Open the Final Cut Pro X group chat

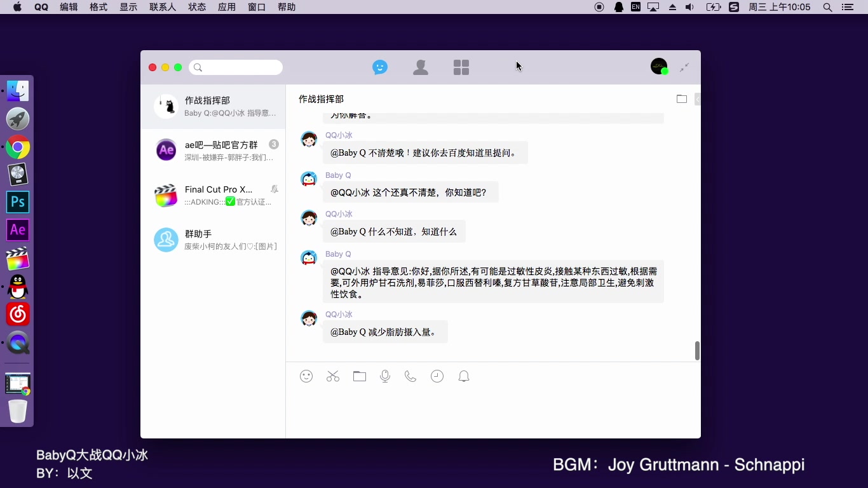click(213, 196)
